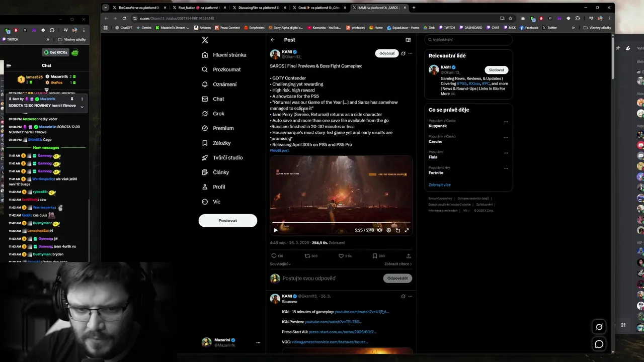Click Zobrazit více under trends
644x362 pixels.
pyautogui.click(x=439, y=185)
